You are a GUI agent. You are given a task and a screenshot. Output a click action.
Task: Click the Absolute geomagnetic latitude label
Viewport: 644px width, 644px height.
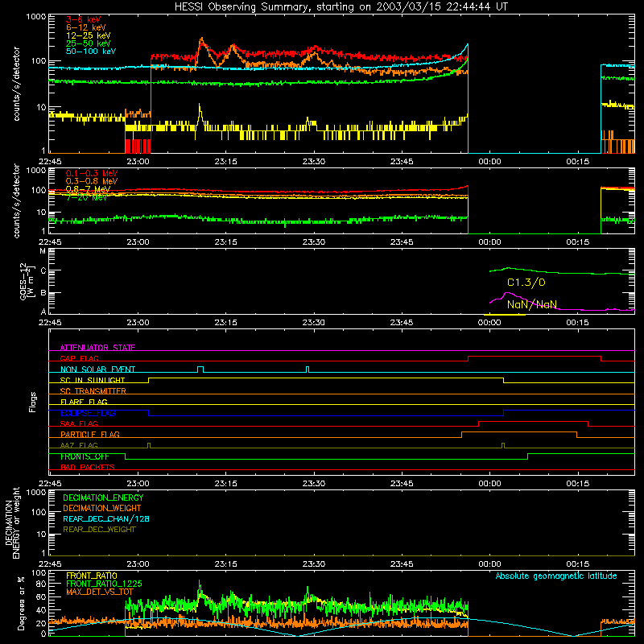click(x=556, y=576)
